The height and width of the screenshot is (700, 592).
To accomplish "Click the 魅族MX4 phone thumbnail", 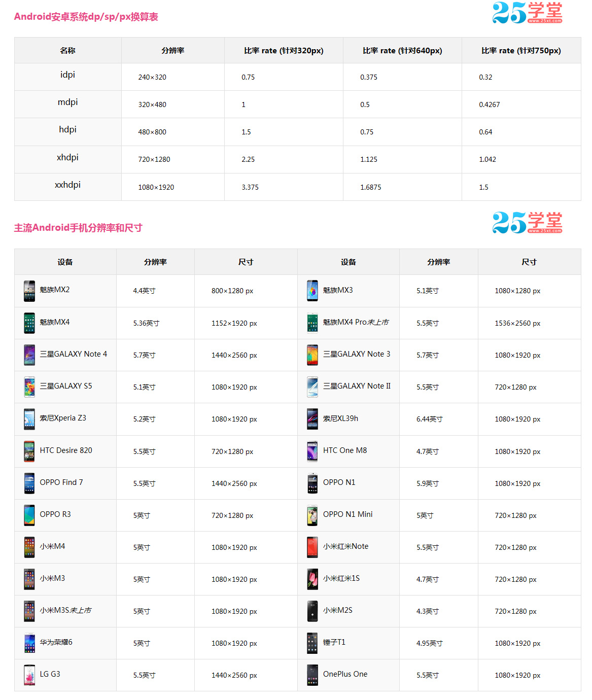I will point(29,323).
